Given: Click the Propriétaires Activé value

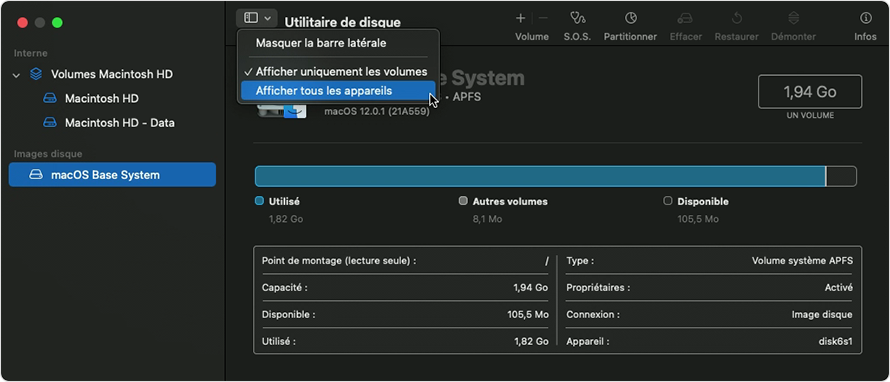Looking at the screenshot, I should point(839,288).
